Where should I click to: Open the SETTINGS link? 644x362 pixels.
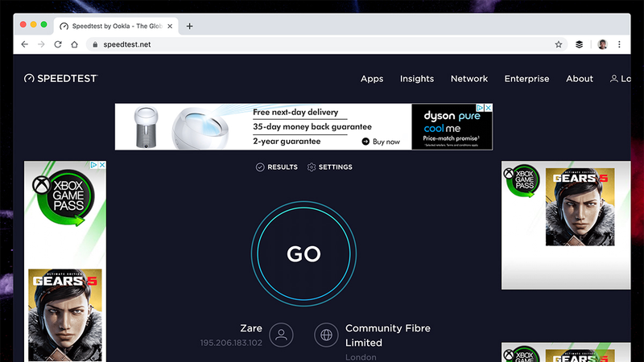coord(330,167)
